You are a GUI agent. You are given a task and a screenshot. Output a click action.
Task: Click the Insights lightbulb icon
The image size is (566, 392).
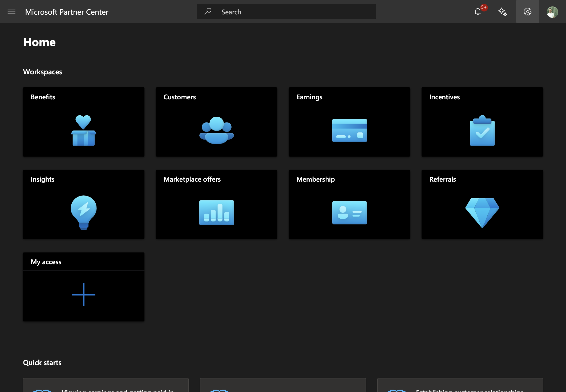83,213
